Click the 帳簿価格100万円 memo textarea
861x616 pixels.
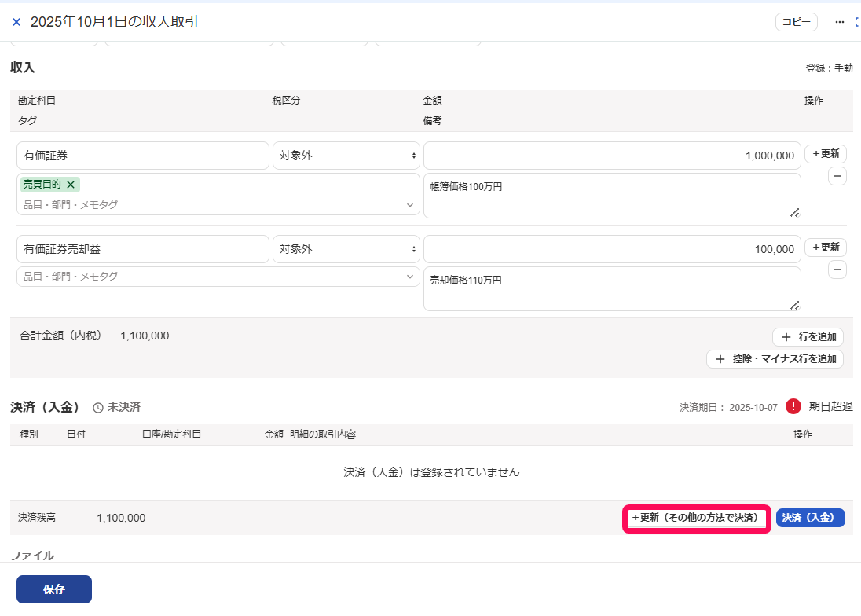click(612, 196)
